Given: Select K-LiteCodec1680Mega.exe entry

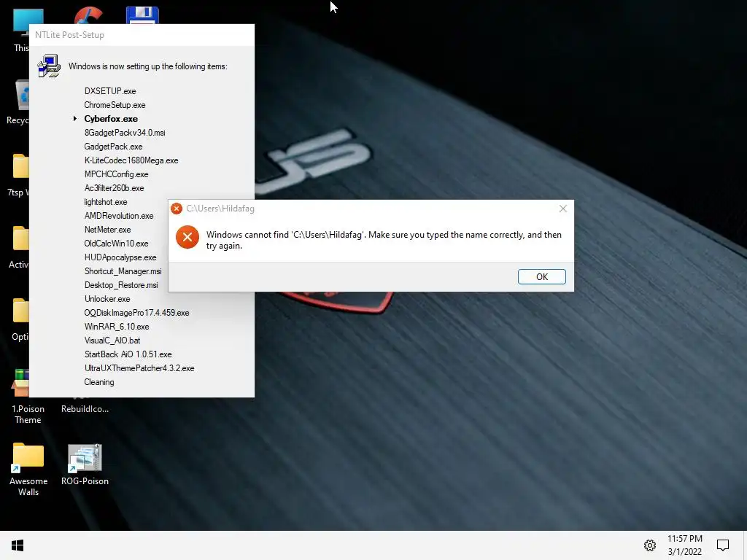Looking at the screenshot, I should [x=131, y=160].
